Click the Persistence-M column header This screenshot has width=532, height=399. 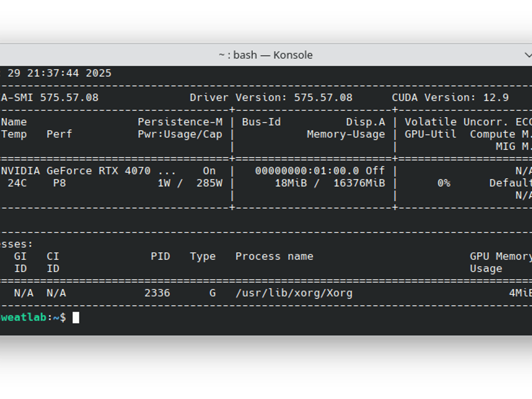[x=180, y=122]
